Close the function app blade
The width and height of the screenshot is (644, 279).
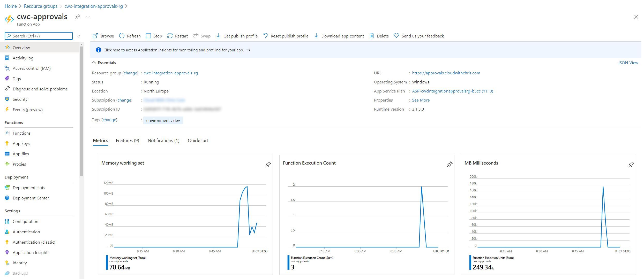click(636, 17)
